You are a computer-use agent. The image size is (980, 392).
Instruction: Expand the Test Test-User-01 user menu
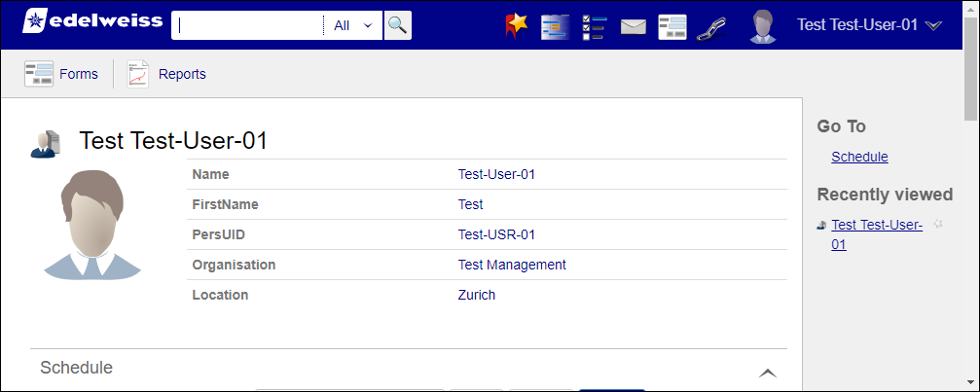point(869,25)
